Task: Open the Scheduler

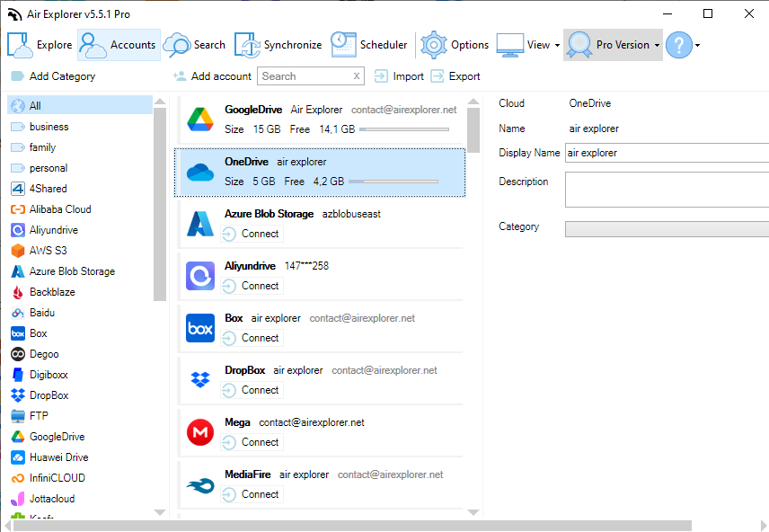Action: (369, 45)
